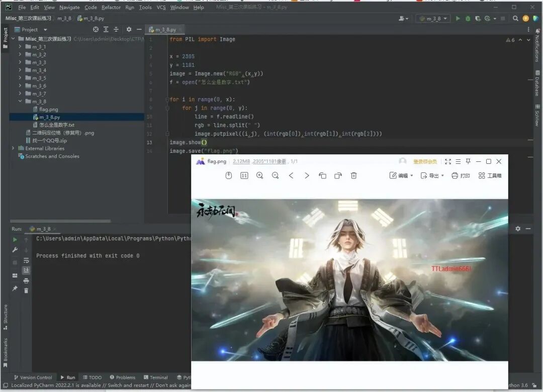Rotate image right in viewer
The width and height of the screenshot is (543, 392).
pyautogui.click(x=338, y=175)
